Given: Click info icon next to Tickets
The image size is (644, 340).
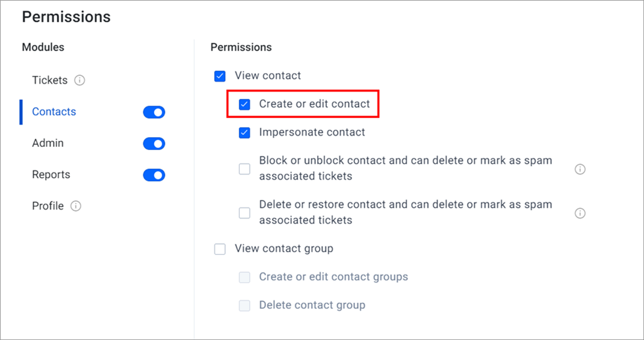Looking at the screenshot, I should click(x=79, y=80).
